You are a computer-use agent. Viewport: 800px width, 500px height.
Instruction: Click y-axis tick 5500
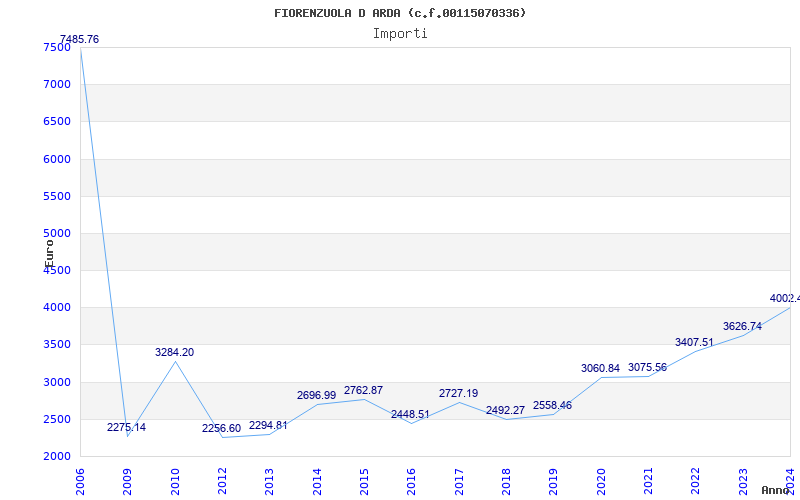57,196
